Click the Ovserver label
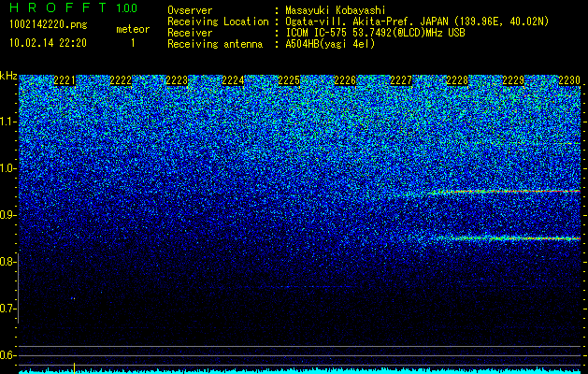588x374 pixels. (x=190, y=10)
